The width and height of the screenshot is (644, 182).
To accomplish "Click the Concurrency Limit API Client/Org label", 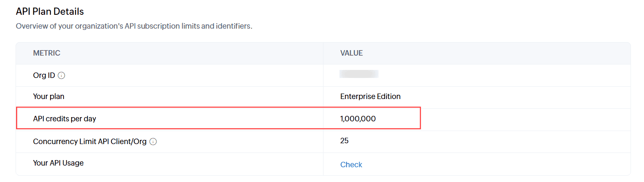I will point(90,142).
